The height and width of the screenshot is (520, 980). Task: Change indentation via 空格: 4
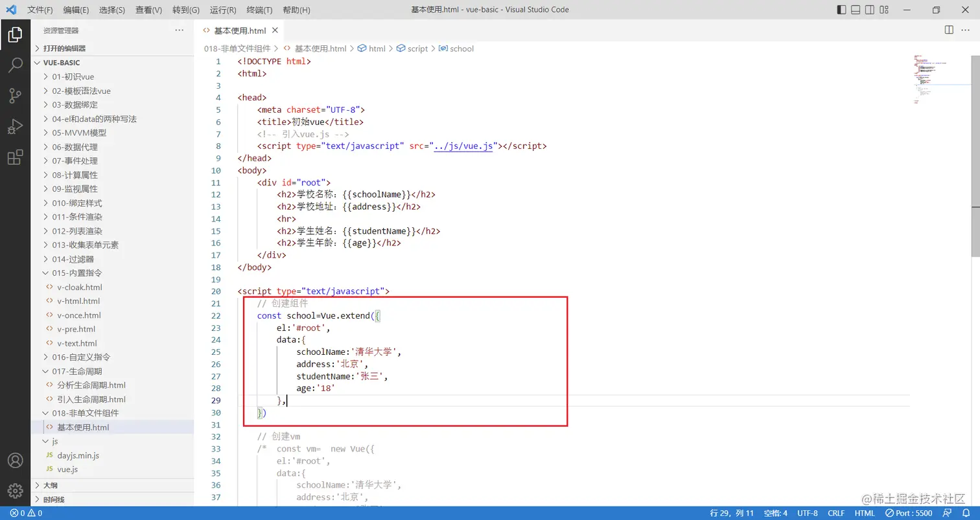775,514
